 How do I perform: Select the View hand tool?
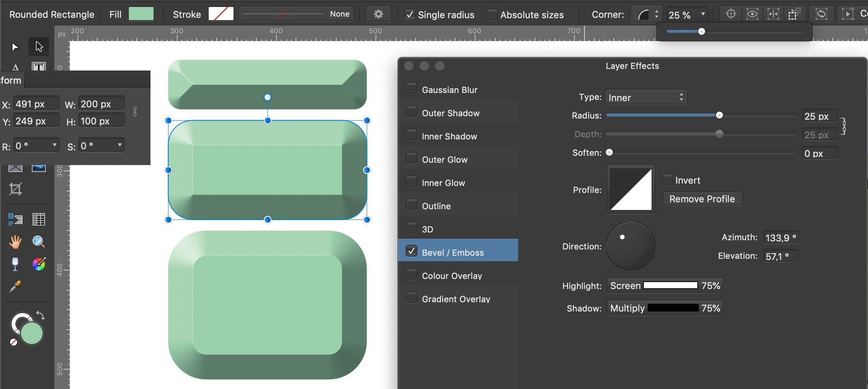(15, 242)
